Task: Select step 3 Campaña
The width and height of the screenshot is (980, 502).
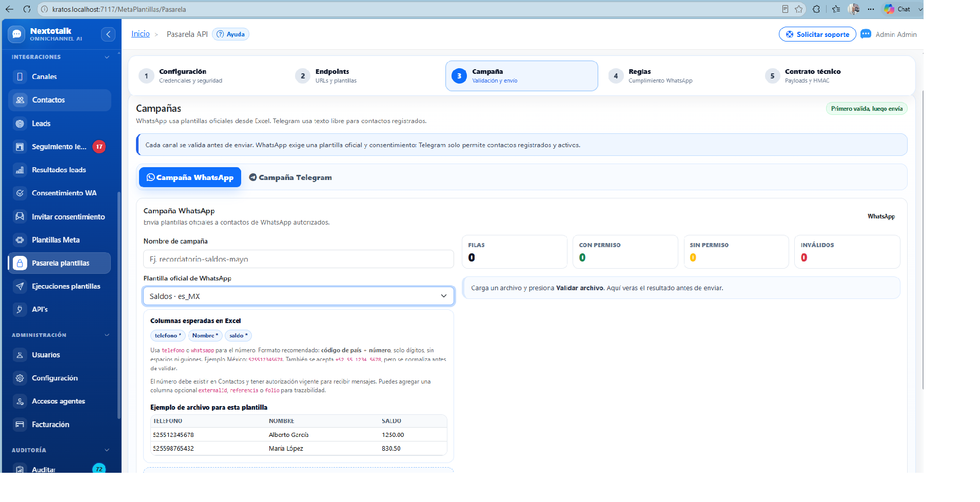Action: point(522,76)
